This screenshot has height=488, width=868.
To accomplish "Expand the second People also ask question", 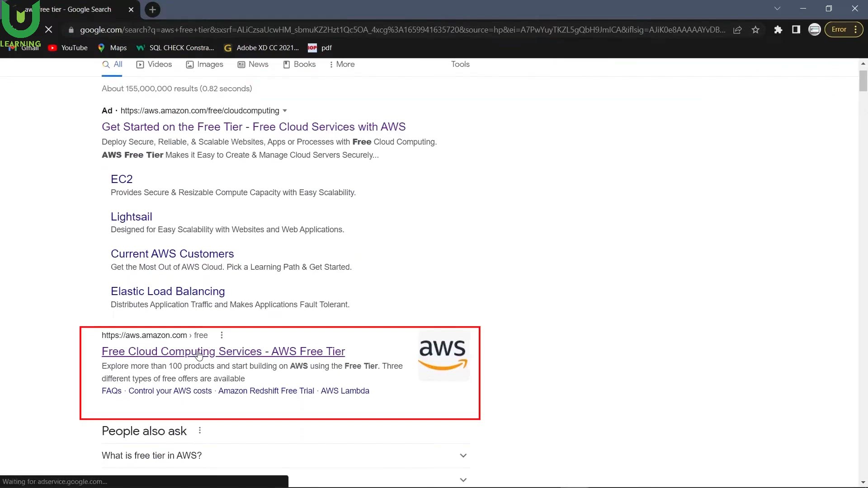I will click(286, 479).
